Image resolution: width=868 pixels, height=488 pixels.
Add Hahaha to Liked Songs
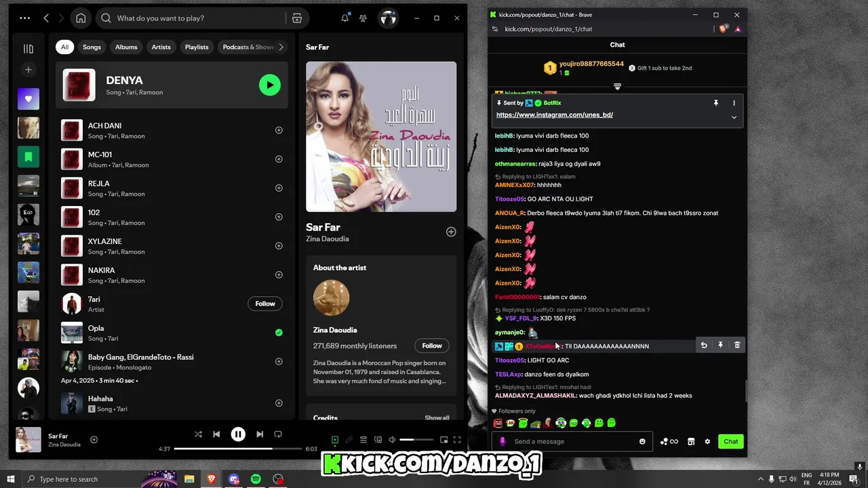279,403
